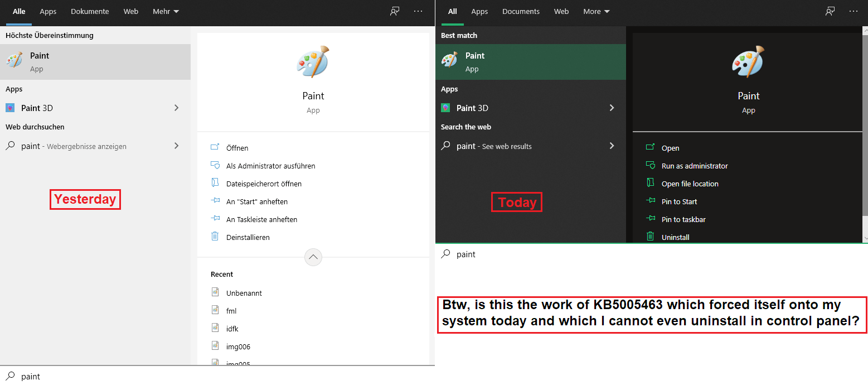The height and width of the screenshot is (385, 868).
Task: Click the Paint palette icon under Best match
Action: 450,61
